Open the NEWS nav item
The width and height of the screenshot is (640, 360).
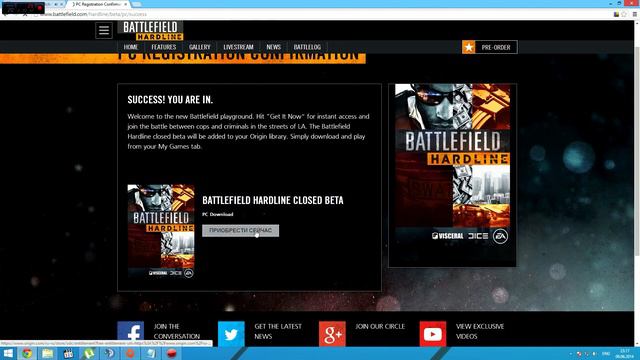273,47
